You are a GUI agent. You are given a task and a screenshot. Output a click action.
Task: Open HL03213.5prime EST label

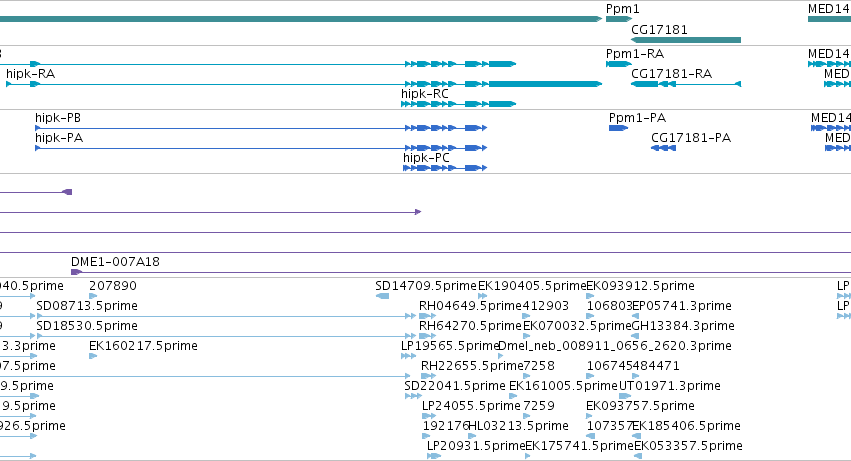[x=518, y=426]
